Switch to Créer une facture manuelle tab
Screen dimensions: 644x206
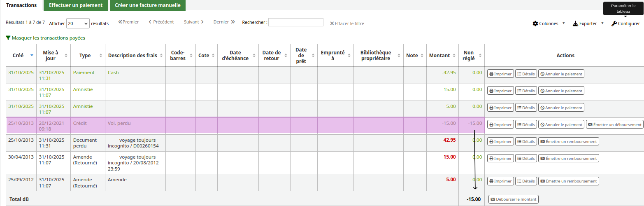[147, 5]
